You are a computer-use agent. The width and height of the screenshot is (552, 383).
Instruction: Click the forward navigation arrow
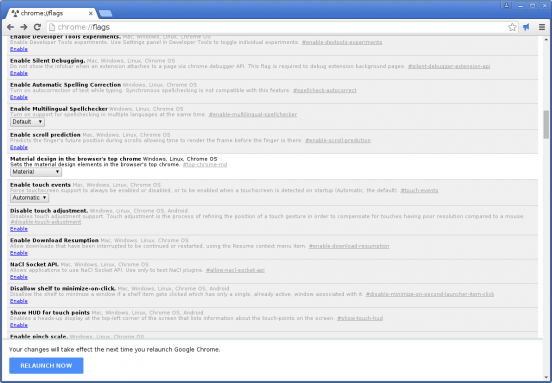24,27
